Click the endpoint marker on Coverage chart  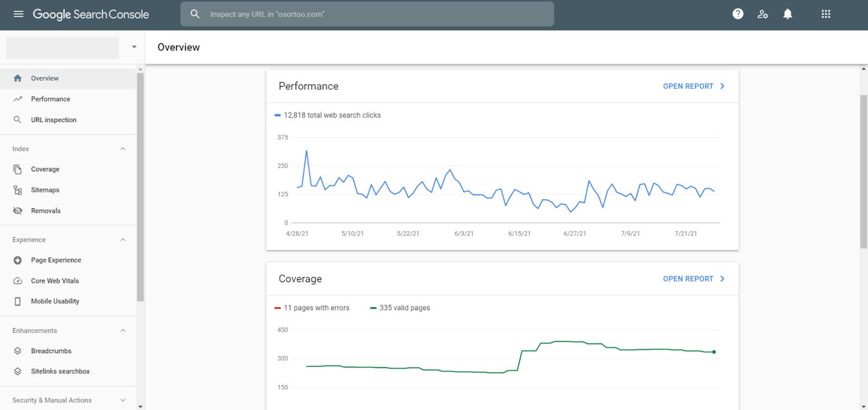coord(714,352)
